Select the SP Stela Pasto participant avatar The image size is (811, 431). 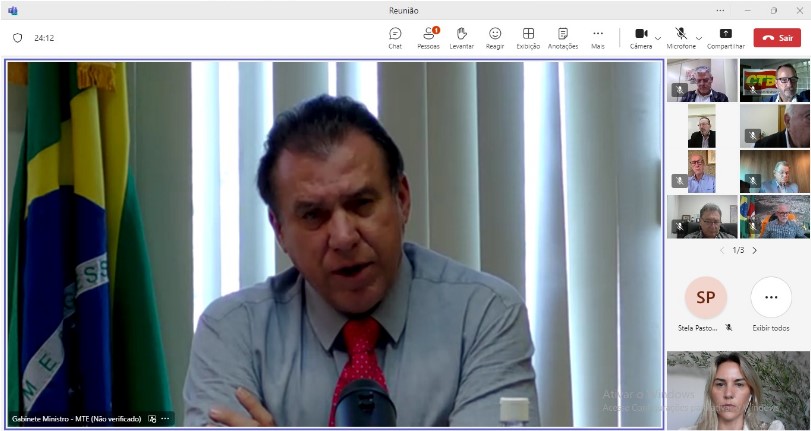(705, 298)
